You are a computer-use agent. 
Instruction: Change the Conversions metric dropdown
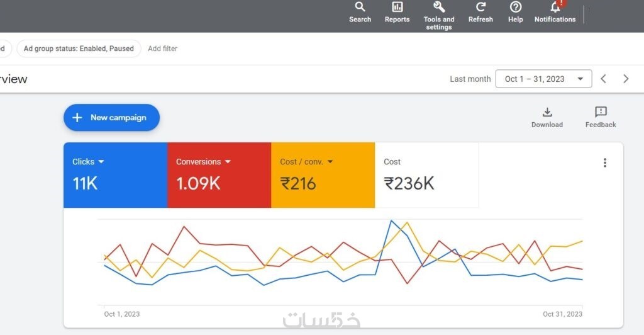pyautogui.click(x=203, y=162)
